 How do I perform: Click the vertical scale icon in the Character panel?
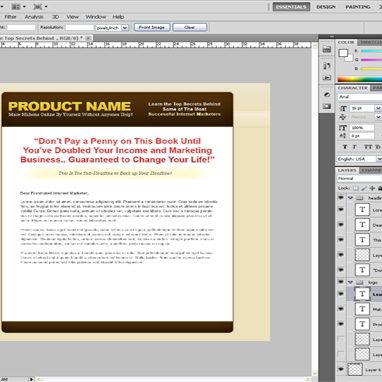[x=343, y=128]
